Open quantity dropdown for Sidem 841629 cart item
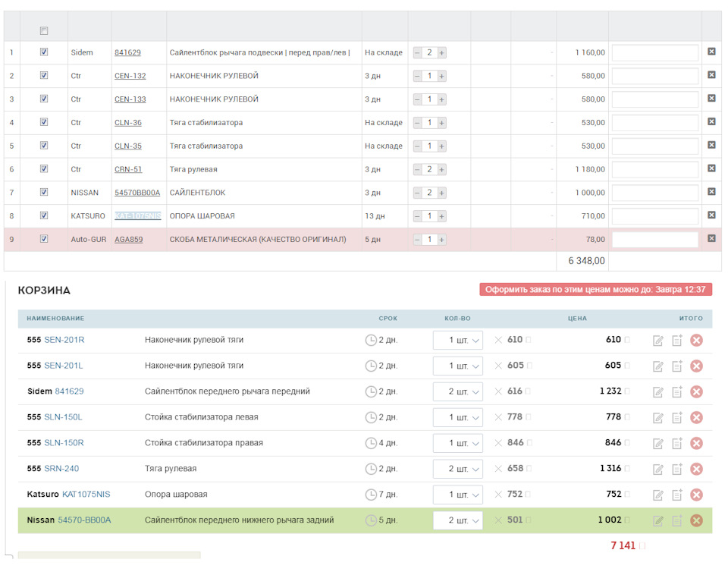 [458, 391]
